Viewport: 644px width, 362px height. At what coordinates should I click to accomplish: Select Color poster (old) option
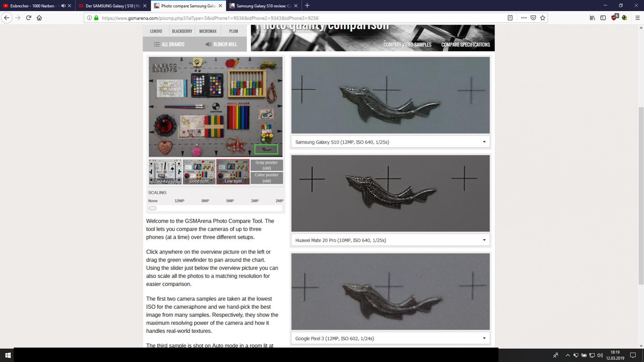(x=266, y=178)
